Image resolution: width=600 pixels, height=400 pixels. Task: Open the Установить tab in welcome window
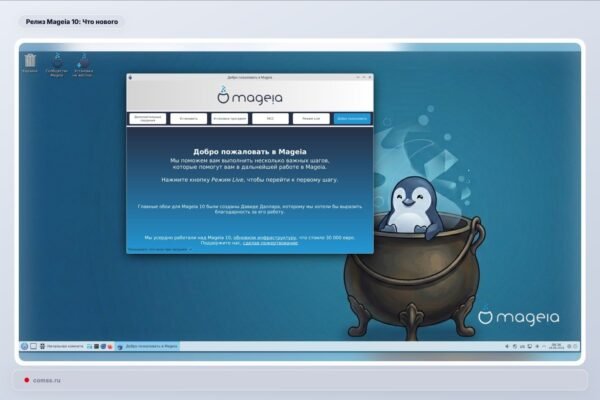click(189, 119)
